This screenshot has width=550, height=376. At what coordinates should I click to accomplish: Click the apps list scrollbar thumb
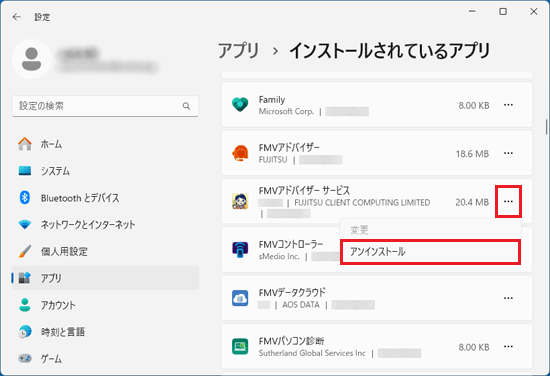pyautogui.click(x=546, y=127)
